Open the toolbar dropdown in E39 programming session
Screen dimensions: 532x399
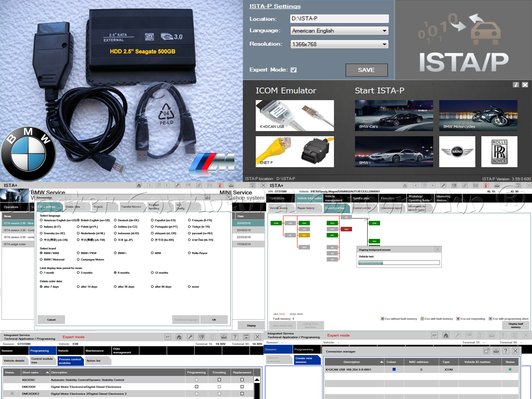[x=246, y=337]
